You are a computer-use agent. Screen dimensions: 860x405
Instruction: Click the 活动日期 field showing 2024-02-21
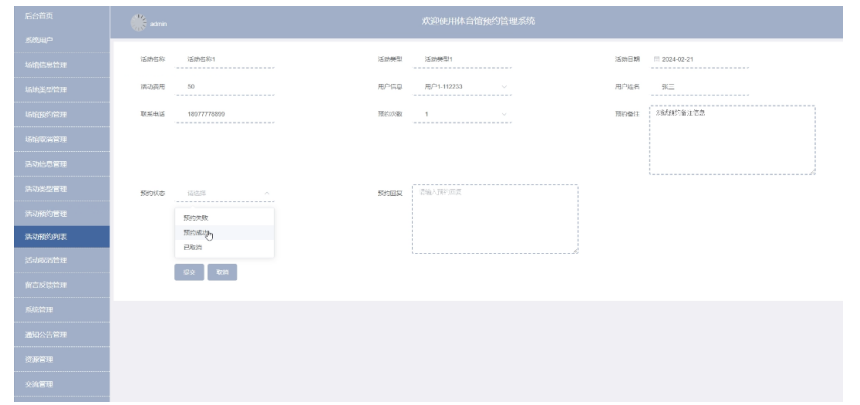(700, 59)
